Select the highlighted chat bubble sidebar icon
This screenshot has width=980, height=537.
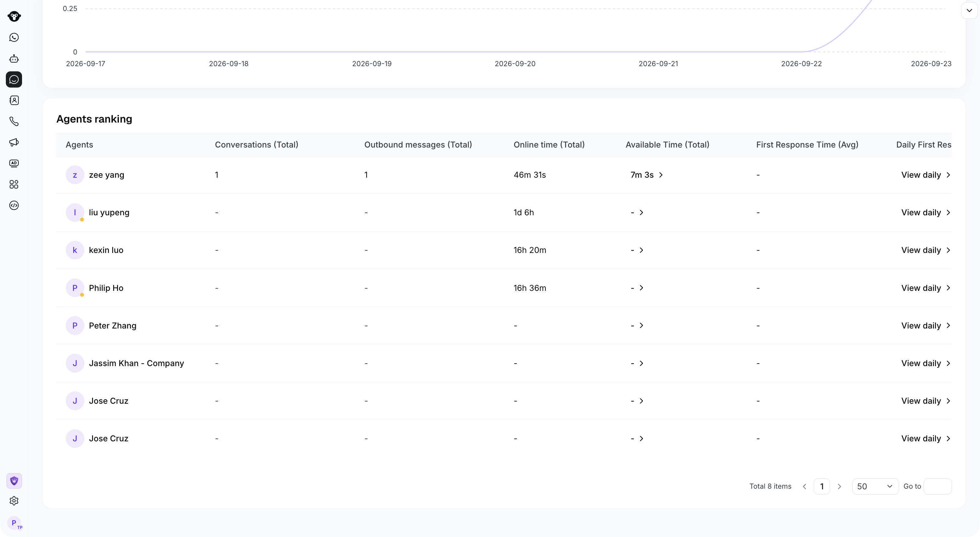click(14, 79)
